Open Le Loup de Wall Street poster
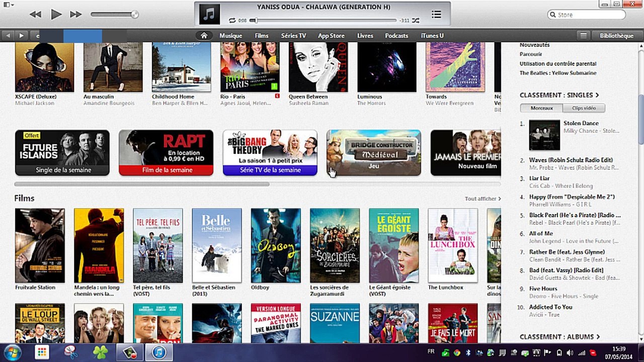644x362 pixels. [40, 323]
